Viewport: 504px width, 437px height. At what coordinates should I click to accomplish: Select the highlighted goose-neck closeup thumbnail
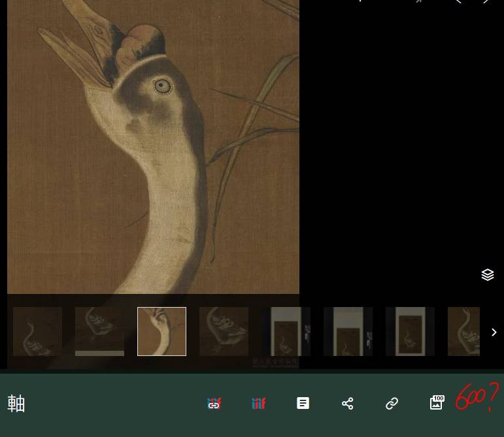click(161, 331)
